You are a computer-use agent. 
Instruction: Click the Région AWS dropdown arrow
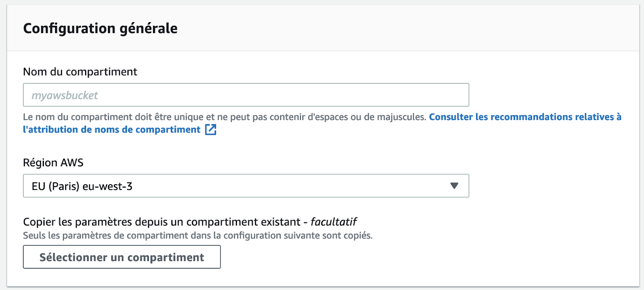click(x=454, y=186)
